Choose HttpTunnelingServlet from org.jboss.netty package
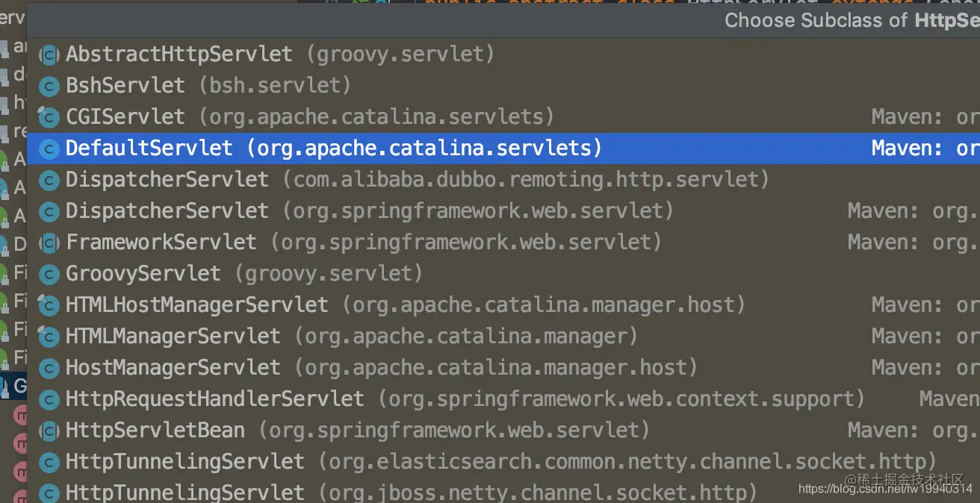Screen dimensions: 980x503 [503, 492]
